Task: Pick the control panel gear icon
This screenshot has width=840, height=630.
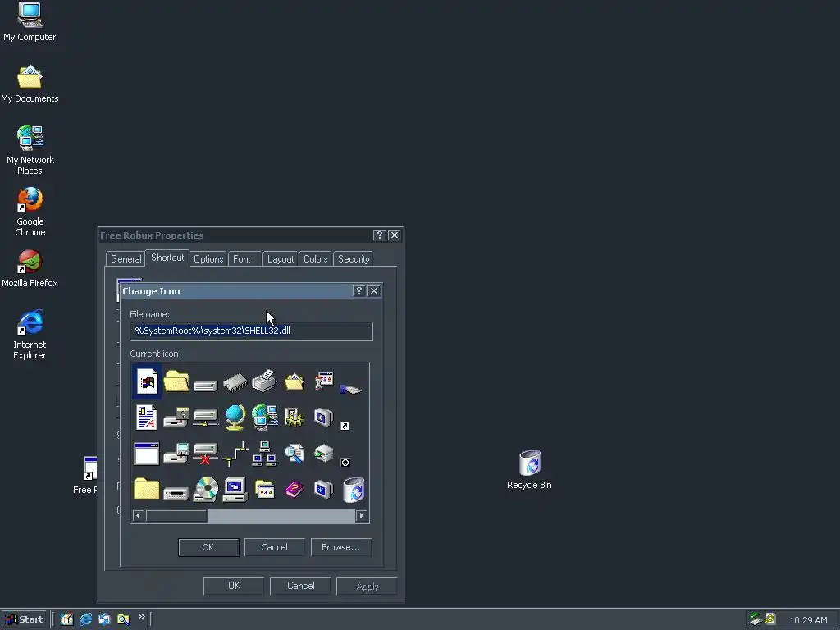Action: pos(294,418)
